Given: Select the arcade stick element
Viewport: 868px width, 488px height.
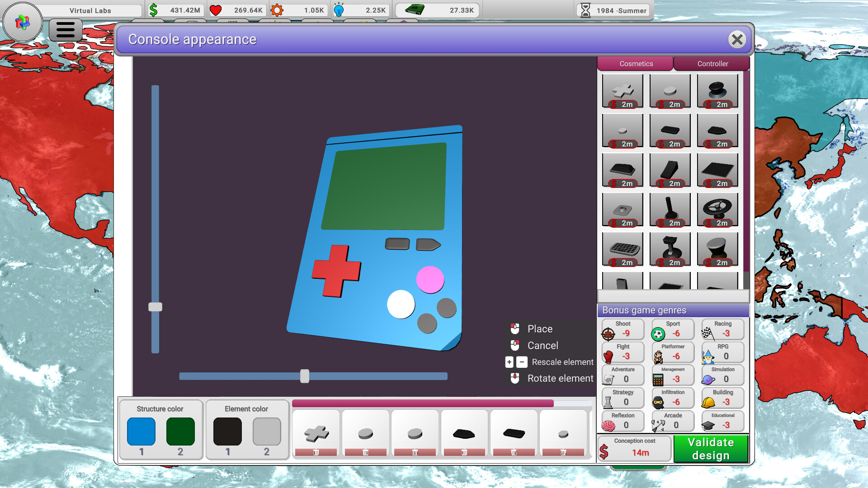Looking at the screenshot, I should click(x=670, y=249).
